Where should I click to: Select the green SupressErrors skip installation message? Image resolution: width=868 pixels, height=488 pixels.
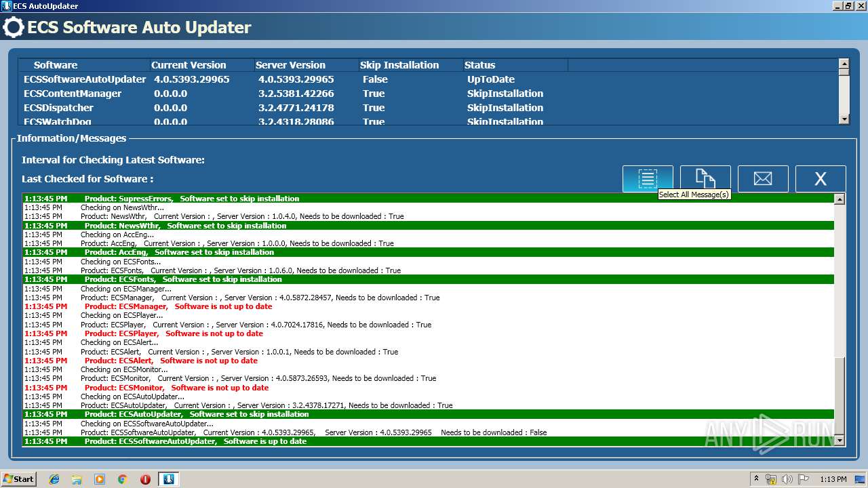(429, 199)
